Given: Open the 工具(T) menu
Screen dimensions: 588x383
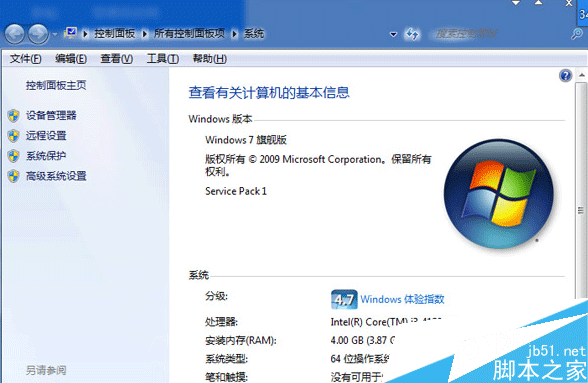Looking at the screenshot, I should pyautogui.click(x=163, y=59).
